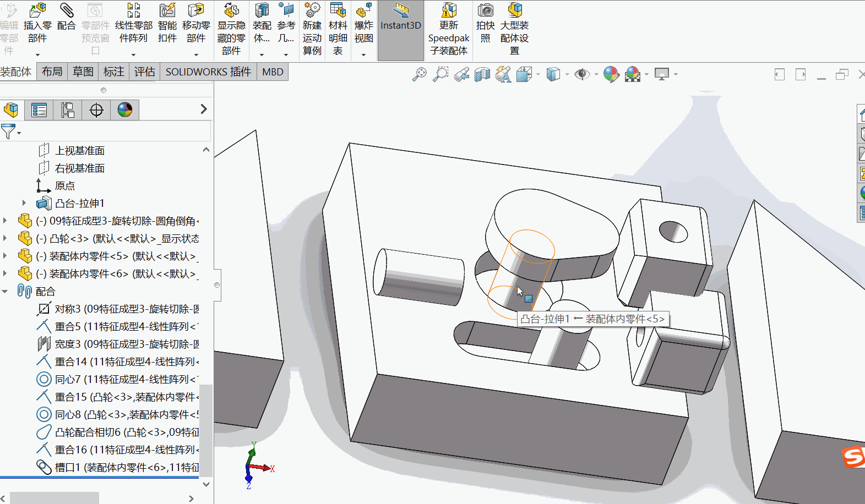This screenshot has width=865, height=504.
Task: Open Exploded View dropdown arrow
Action: pyautogui.click(x=364, y=54)
